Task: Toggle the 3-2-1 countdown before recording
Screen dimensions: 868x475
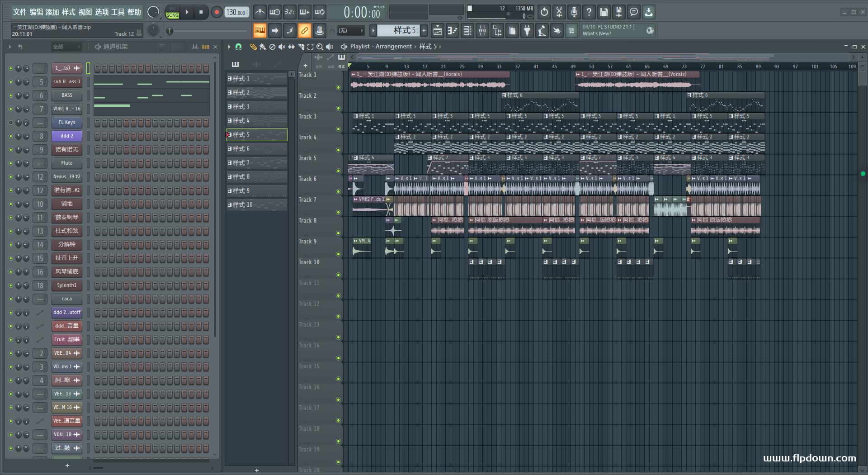Action: [289, 12]
